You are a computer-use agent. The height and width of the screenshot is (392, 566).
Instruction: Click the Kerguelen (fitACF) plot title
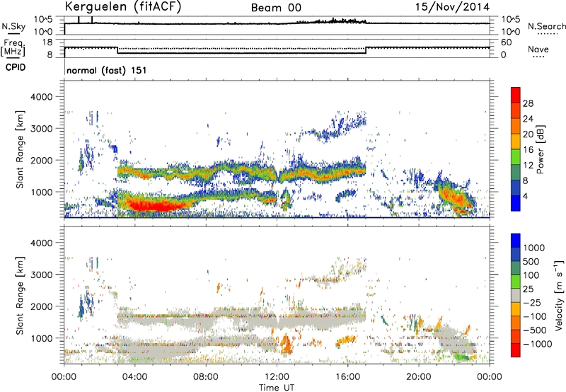[122, 6]
